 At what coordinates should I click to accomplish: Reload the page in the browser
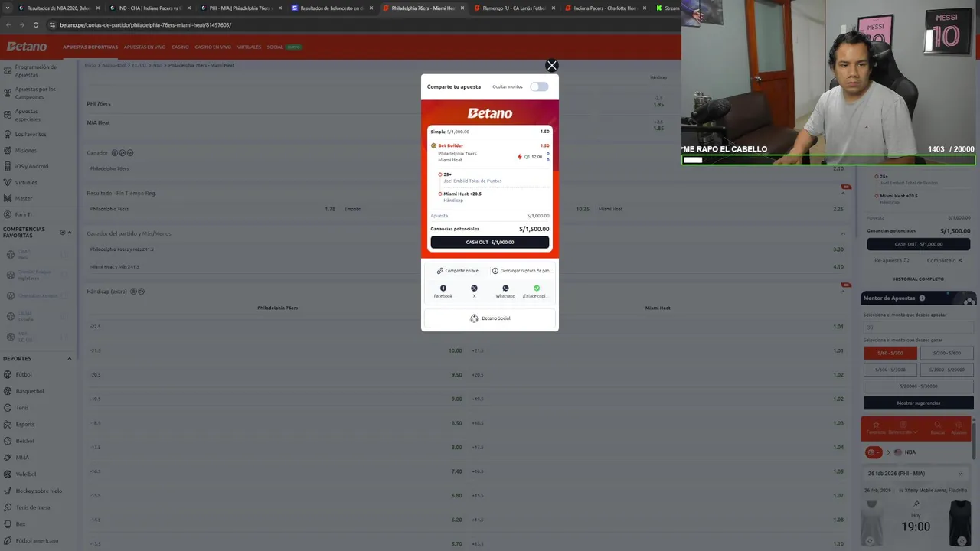(36, 24)
